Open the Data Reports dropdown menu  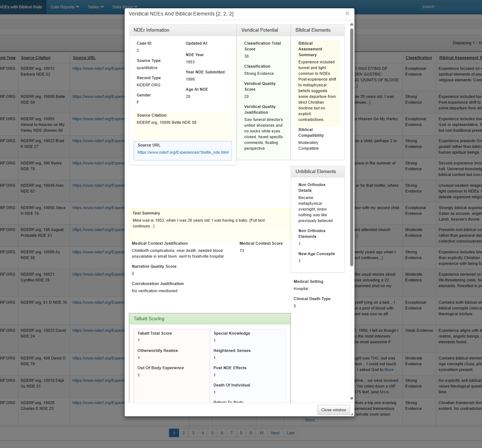(64, 7)
